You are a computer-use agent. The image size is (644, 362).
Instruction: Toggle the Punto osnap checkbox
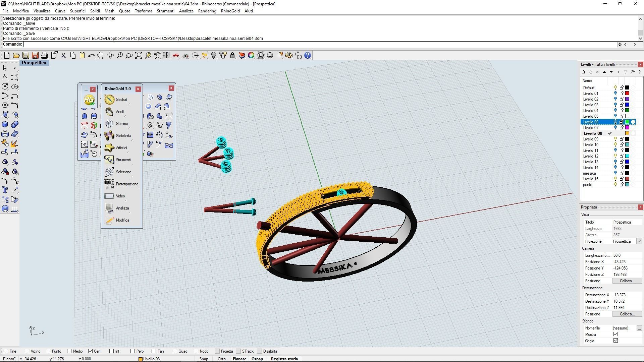pos(48,351)
